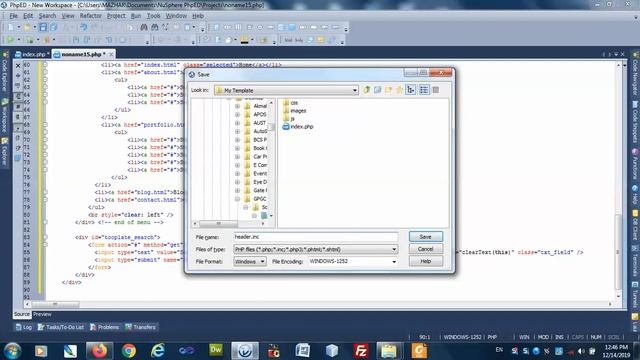The height and width of the screenshot is (360, 640).
Task: Switch to the Preview tab below editor
Action: coord(42,314)
